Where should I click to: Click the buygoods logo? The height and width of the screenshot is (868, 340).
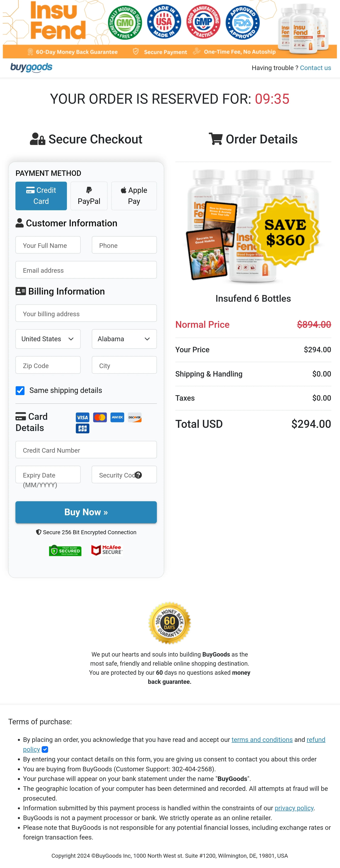tap(31, 67)
